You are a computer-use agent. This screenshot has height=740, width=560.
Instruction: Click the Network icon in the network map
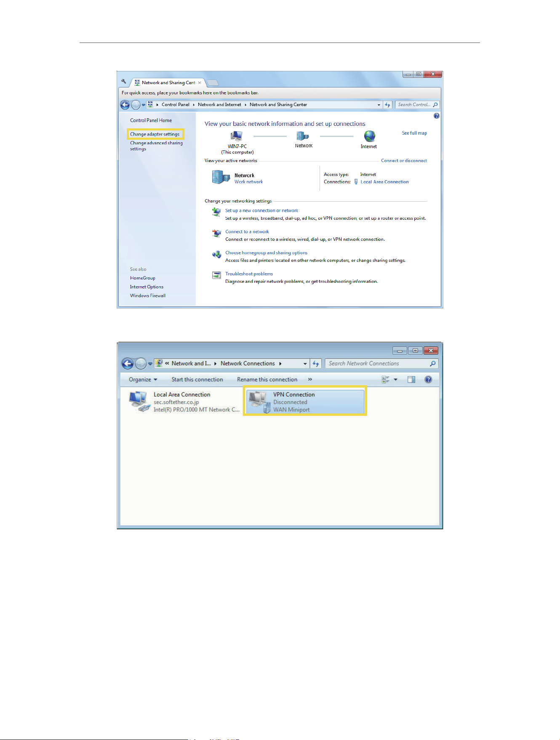303,136
